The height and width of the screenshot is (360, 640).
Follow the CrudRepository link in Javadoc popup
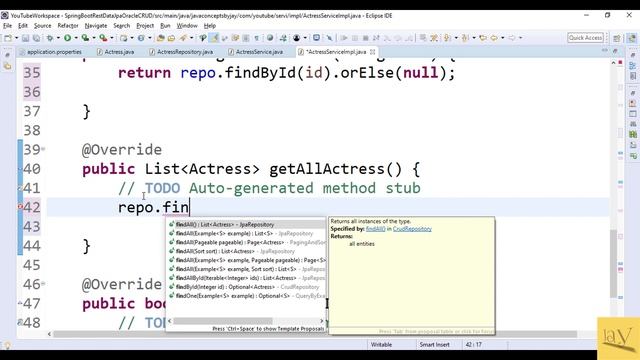click(412, 229)
